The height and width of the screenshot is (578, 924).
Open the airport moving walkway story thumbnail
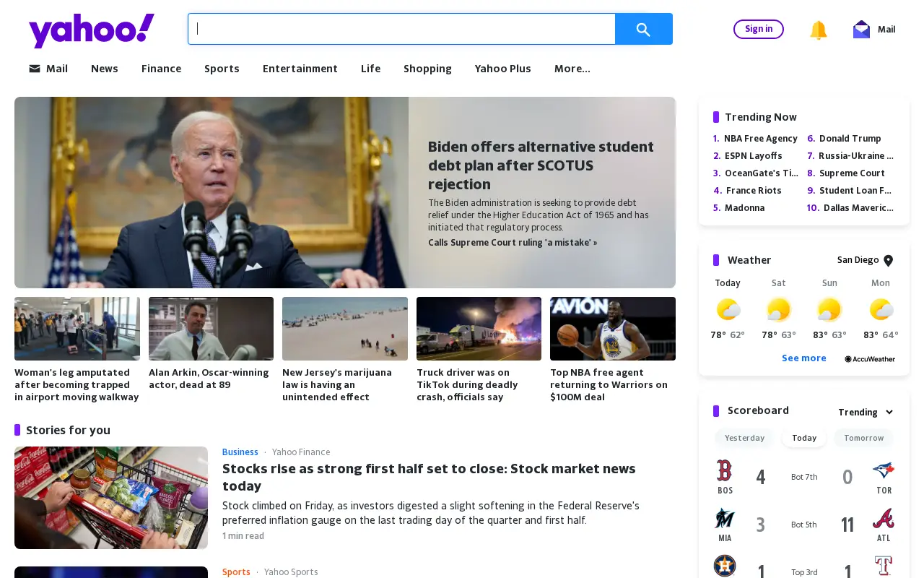pos(77,329)
